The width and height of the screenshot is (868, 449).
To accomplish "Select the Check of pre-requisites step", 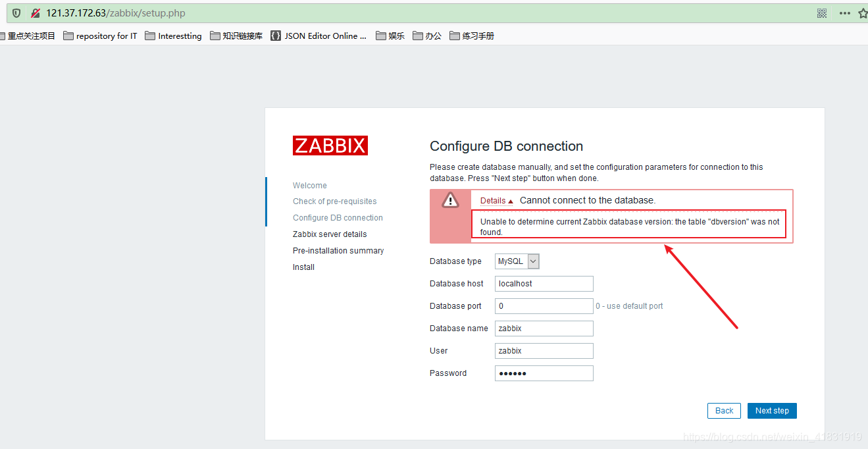I will (x=335, y=201).
